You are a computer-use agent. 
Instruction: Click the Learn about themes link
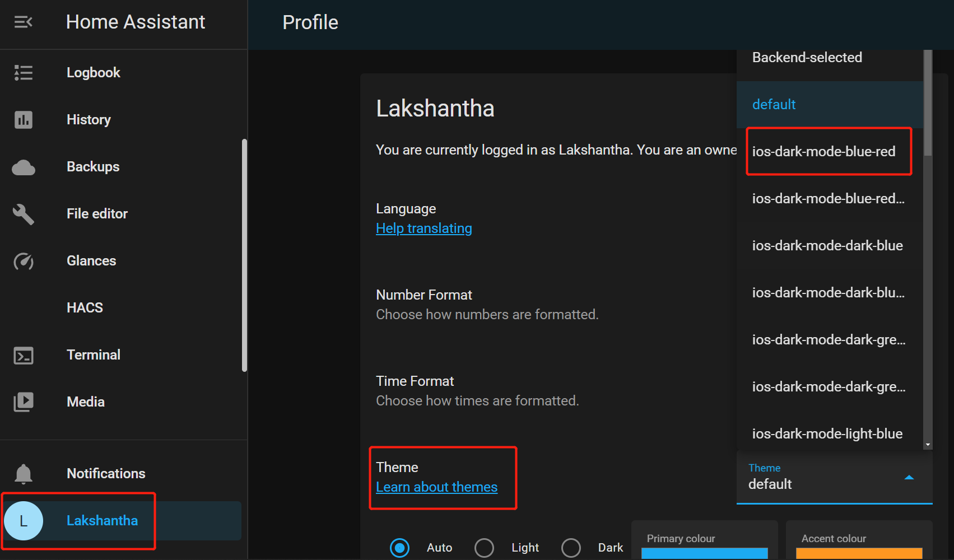pyautogui.click(x=436, y=487)
